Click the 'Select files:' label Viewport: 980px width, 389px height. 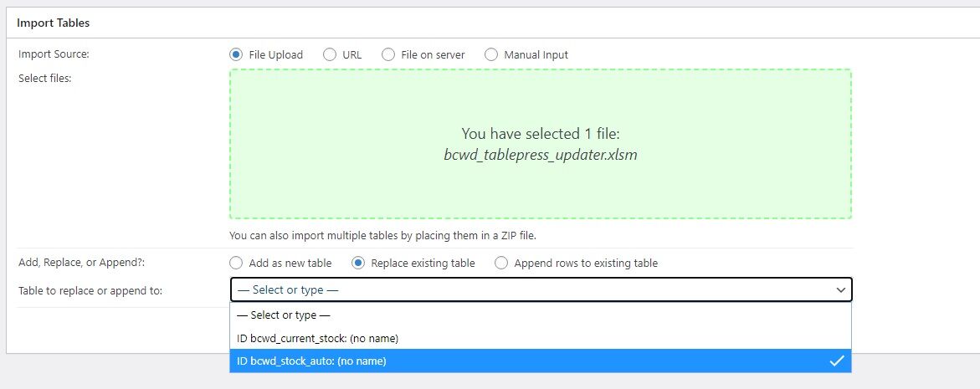[x=46, y=78]
